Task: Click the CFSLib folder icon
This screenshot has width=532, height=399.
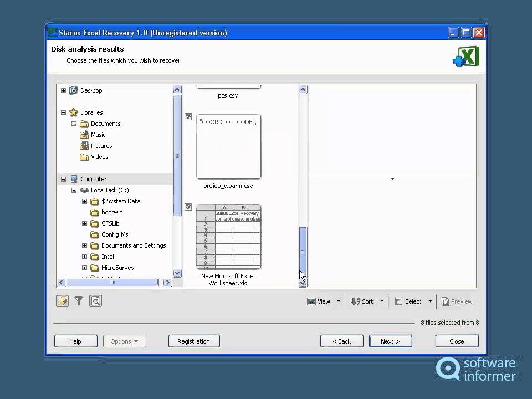Action: (95, 223)
